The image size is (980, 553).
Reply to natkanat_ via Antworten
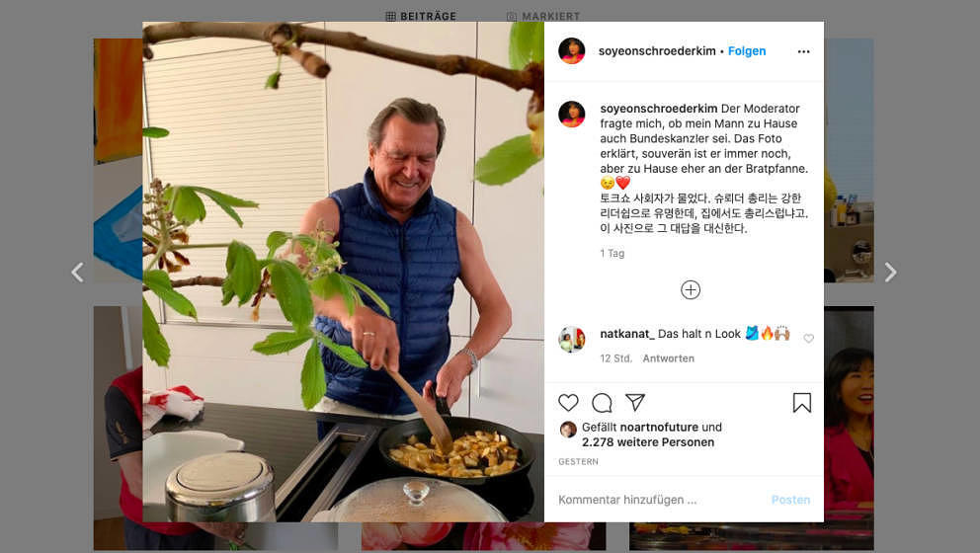668,358
